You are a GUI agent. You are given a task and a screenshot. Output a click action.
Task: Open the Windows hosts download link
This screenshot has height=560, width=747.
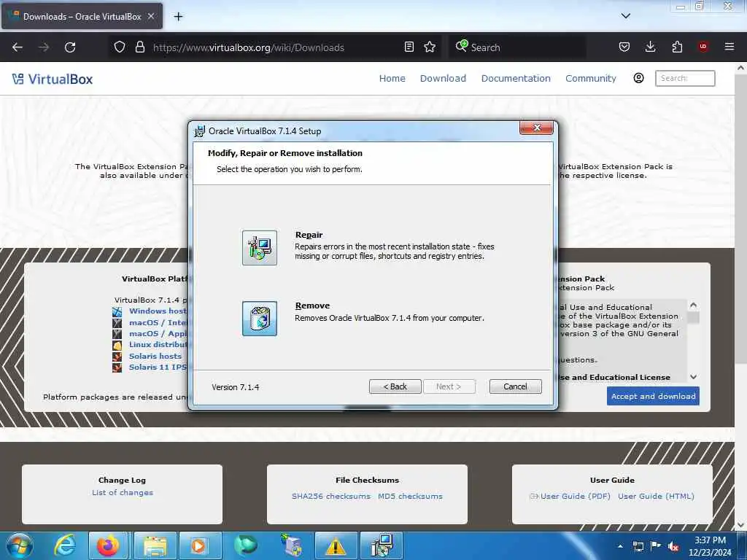(158, 311)
